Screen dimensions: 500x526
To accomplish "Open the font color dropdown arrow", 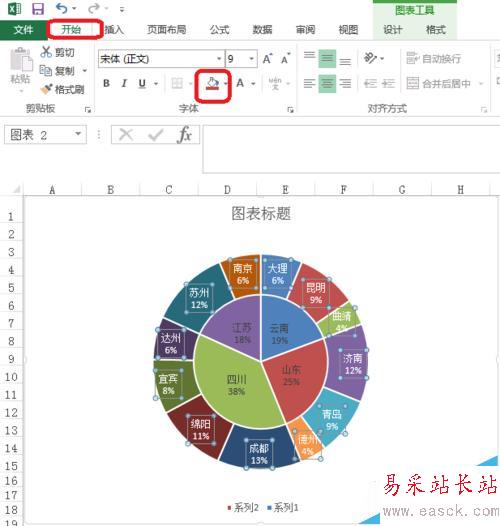I will [253, 83].
